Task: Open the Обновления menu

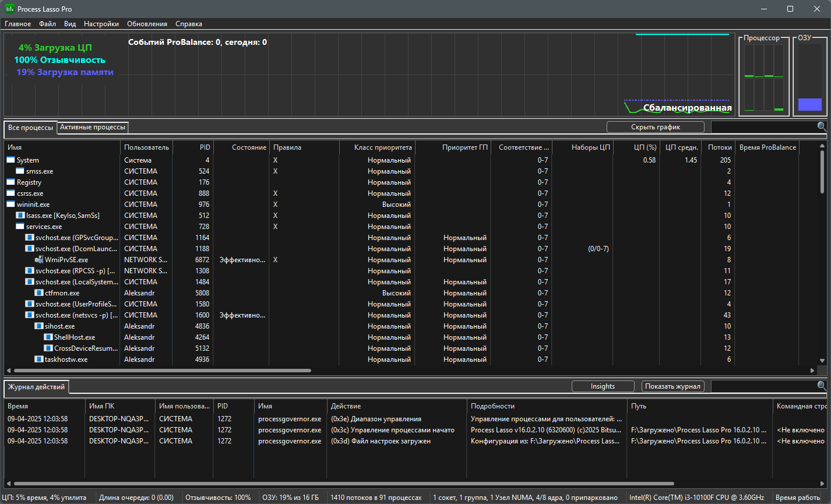Action: click(147, 24)
